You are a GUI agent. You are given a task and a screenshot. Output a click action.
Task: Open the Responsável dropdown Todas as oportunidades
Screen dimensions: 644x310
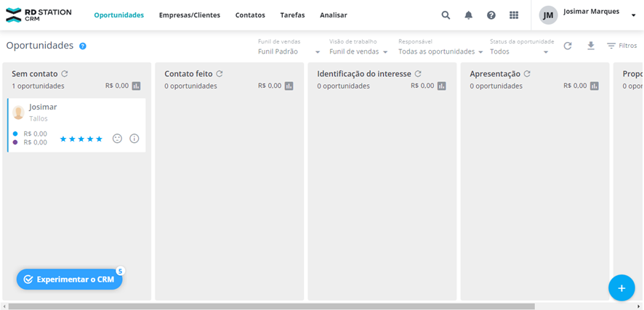click(440, 52)
